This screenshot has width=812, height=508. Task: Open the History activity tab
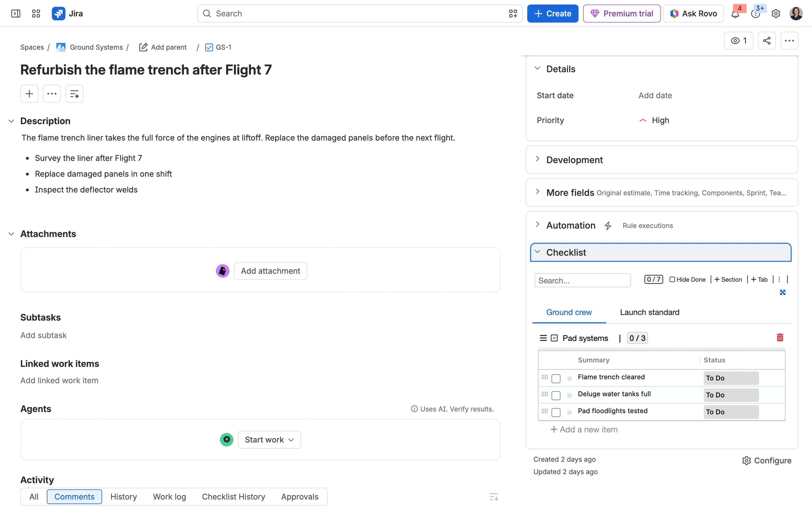124,497
